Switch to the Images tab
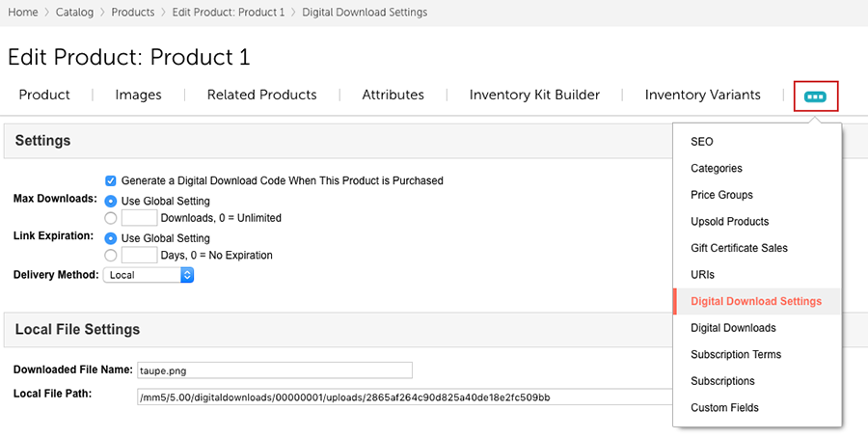Viewport: 868px width, 438px height. (138, 95)
